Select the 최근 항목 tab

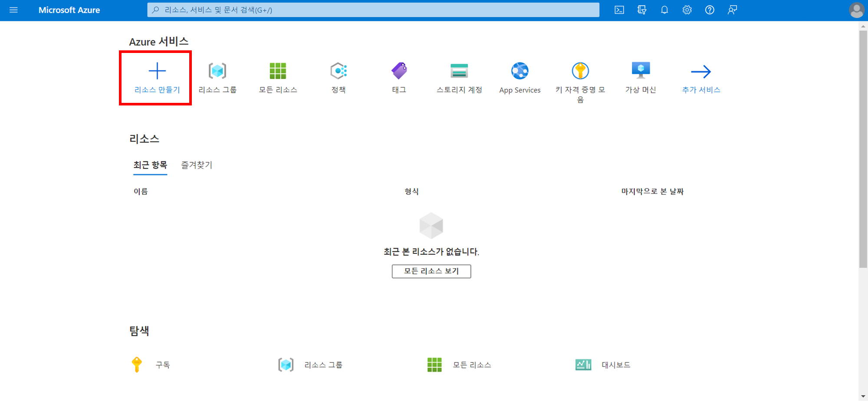coord(150,165)
